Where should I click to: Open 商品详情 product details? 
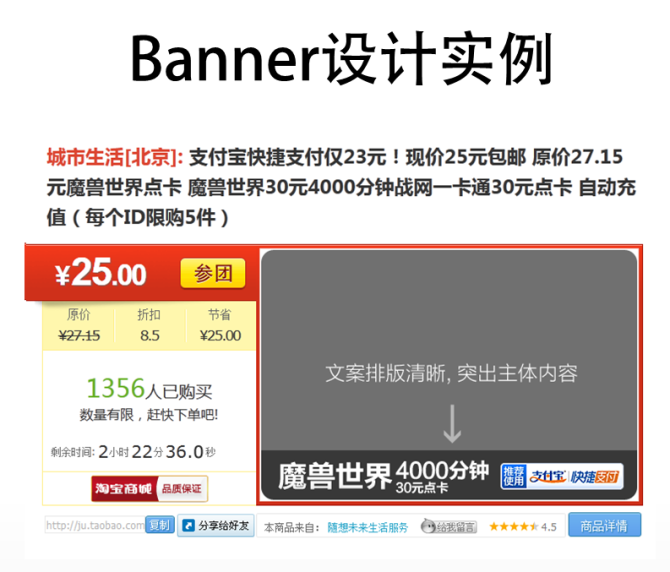pyautogui.click(x=604, y=525)
